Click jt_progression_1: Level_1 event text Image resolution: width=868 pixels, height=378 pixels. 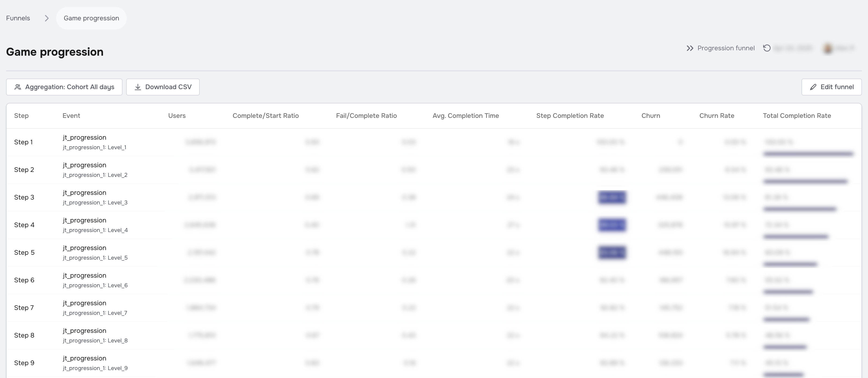point(94,147)
